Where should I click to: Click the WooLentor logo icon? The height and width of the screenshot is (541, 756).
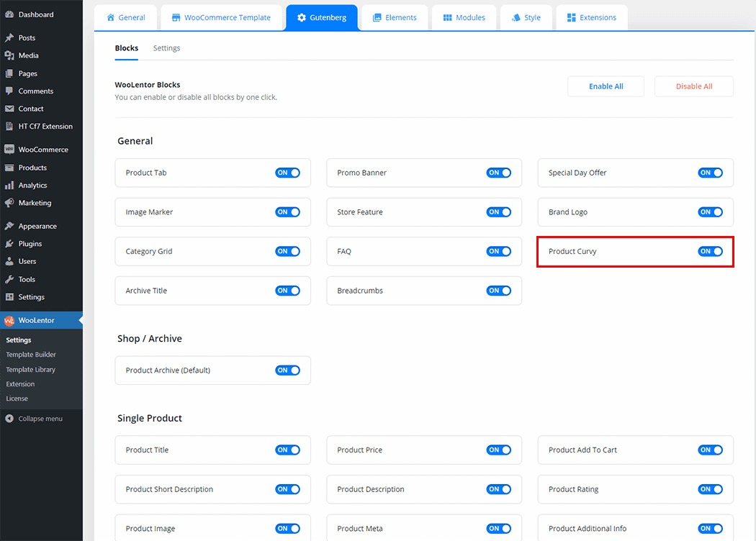point(9,321)
